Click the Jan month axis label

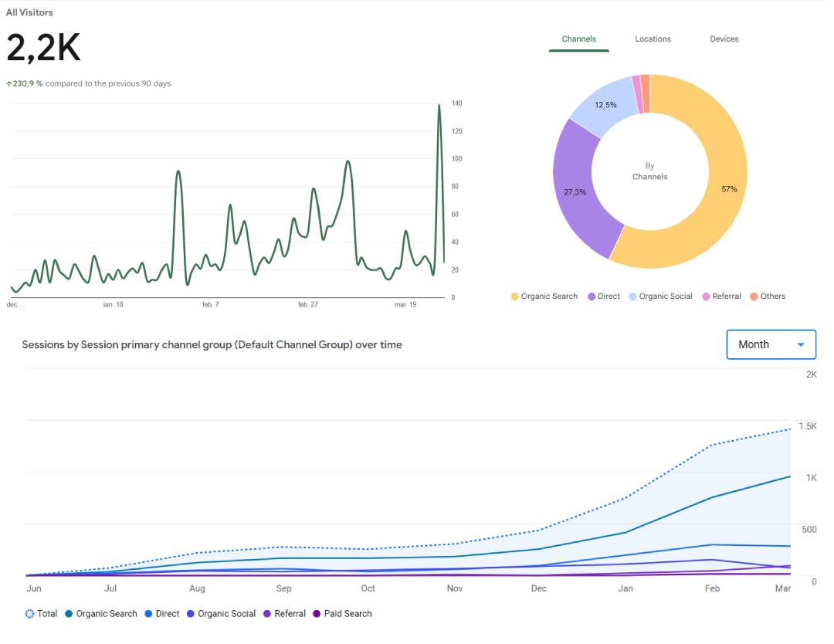pyautogui.click(x=625, y=588)
